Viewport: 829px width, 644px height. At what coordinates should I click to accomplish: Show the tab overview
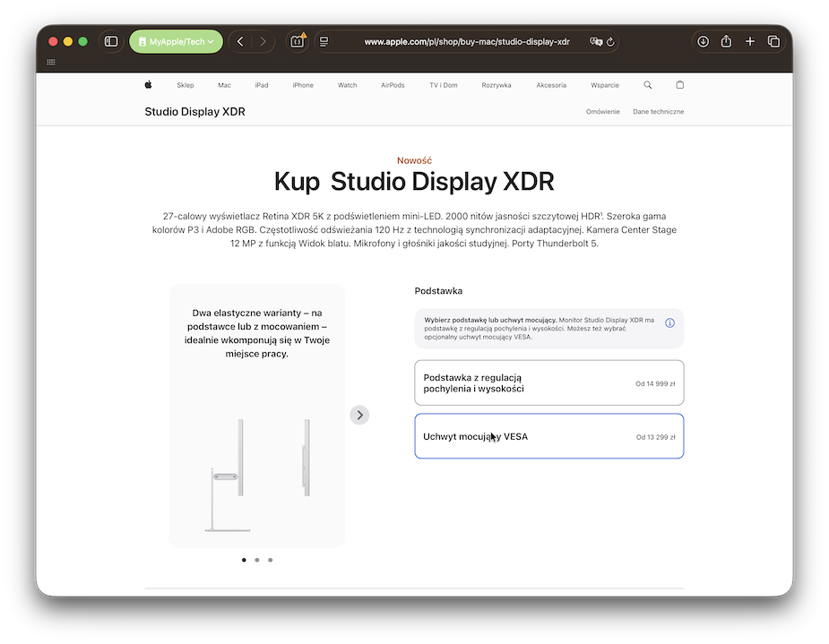[773, 41]
